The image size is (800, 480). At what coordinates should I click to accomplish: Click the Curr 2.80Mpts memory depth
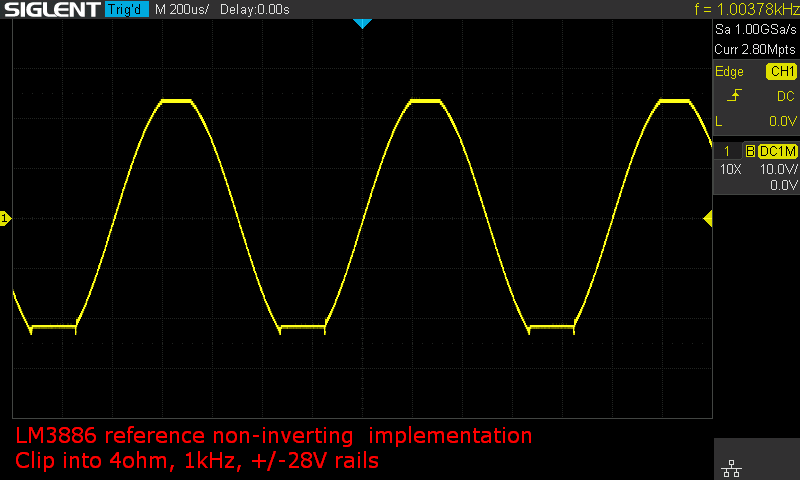(x=755, y=49)
